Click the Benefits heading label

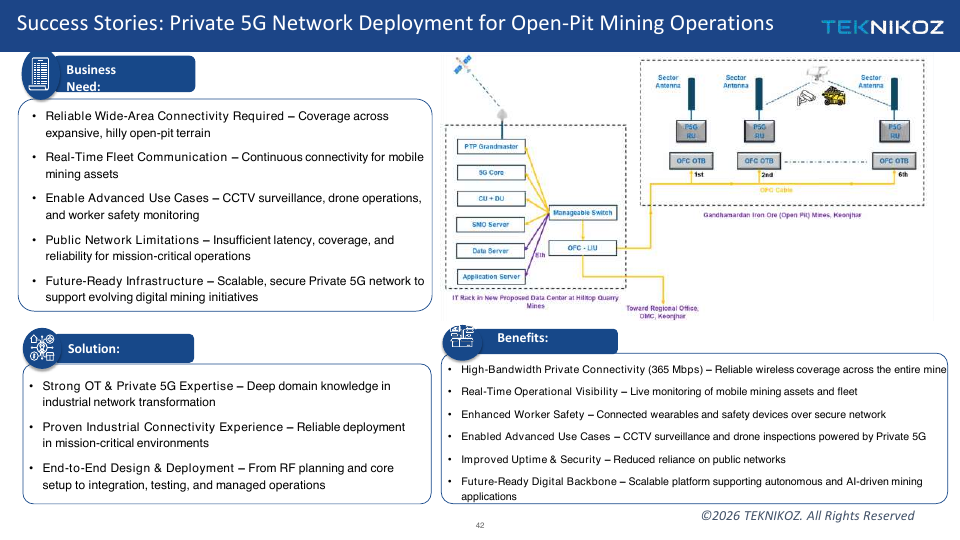click(x=522, y=338)
